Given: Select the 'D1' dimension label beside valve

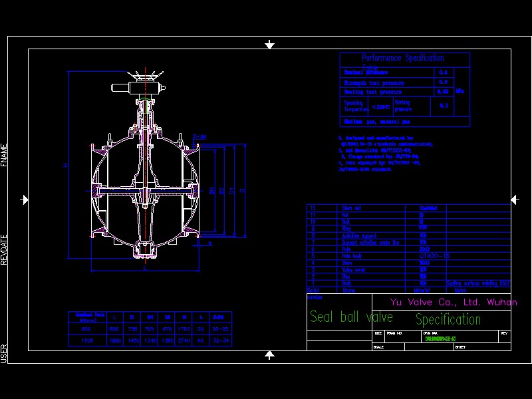Looking at the screenshot, I should [231, 191].
